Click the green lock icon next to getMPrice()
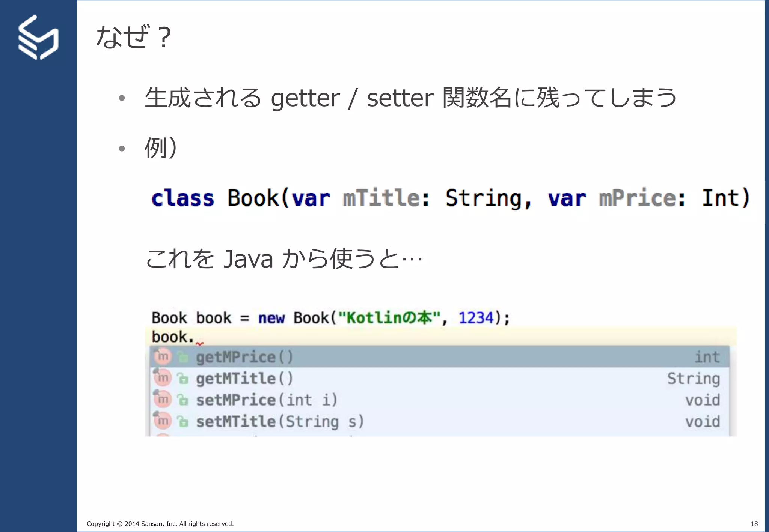 183,358
